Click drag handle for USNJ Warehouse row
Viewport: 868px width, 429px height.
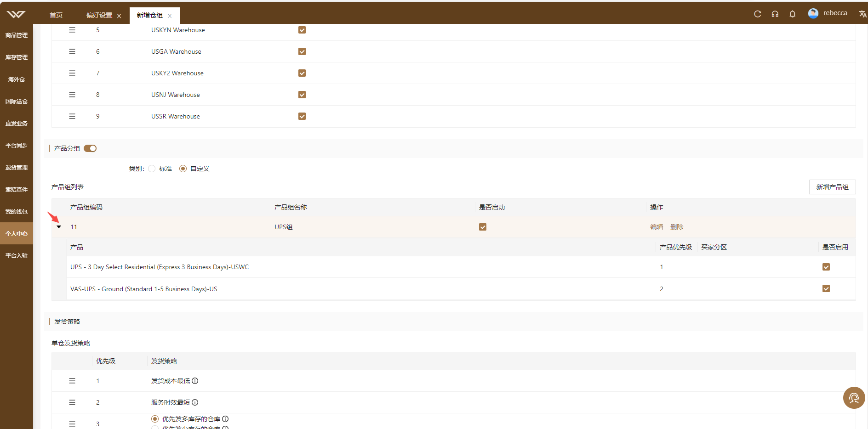point(72,95)
